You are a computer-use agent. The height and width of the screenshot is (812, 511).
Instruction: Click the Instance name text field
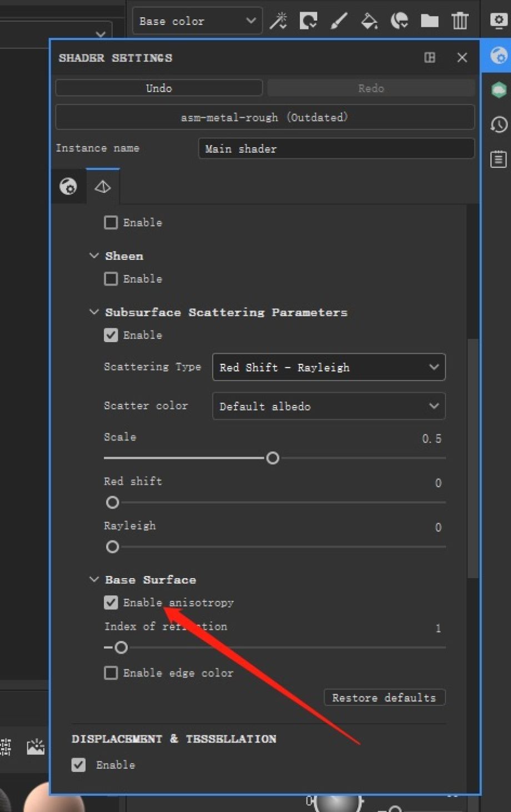pos(336,149)
